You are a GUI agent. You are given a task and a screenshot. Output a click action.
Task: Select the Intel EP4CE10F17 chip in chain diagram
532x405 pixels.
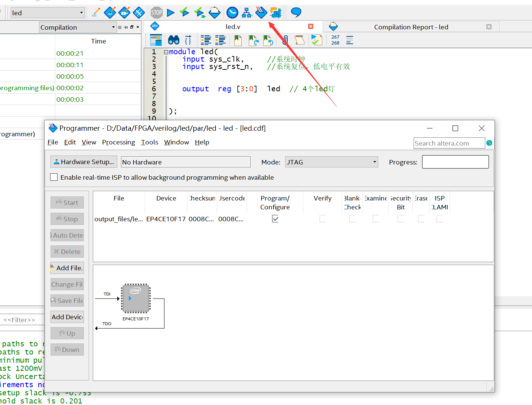[136, 298]
